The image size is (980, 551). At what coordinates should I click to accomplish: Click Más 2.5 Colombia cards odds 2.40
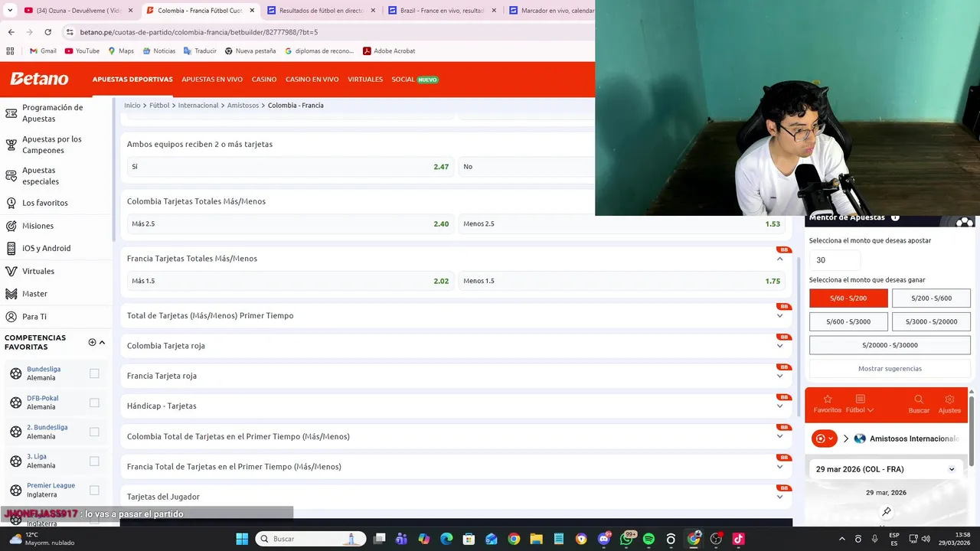(x=290, y=224)
